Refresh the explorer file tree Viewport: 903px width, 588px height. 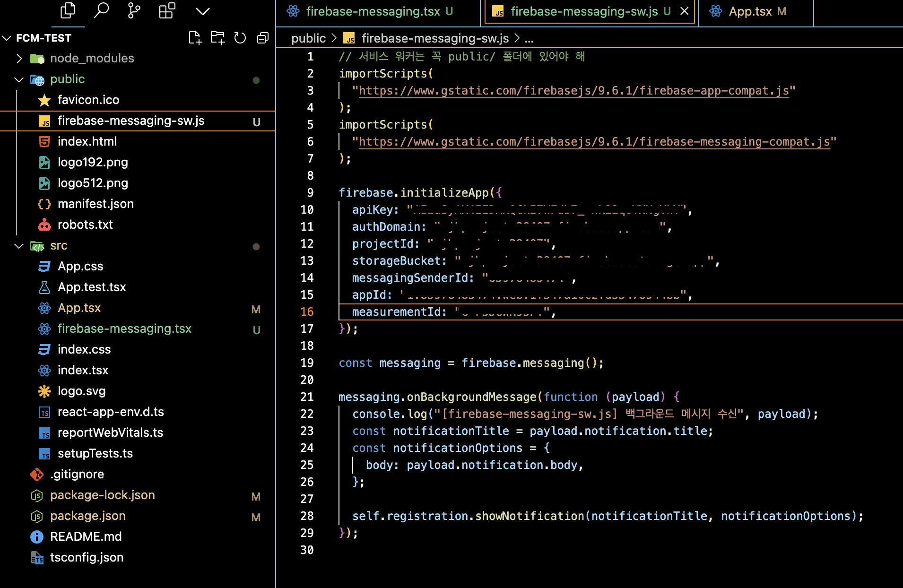click(x=240, y=38)
